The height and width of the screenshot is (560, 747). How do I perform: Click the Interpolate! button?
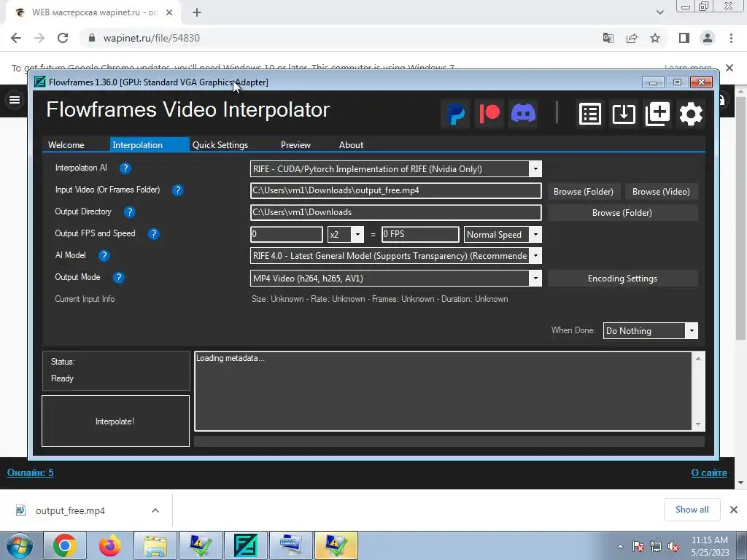[116, 421]
